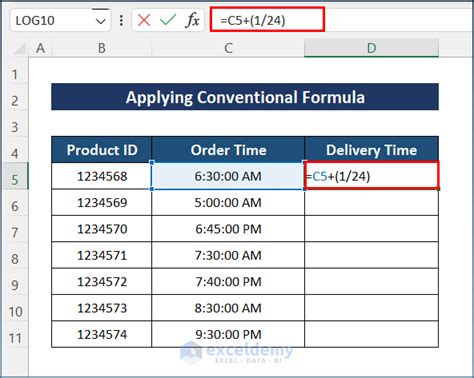The height and width of the screenshot is (378, 474).
Task: Select the 8:30:00 AM order time cell
Action: pyautogui.click(x=228, y=308)
